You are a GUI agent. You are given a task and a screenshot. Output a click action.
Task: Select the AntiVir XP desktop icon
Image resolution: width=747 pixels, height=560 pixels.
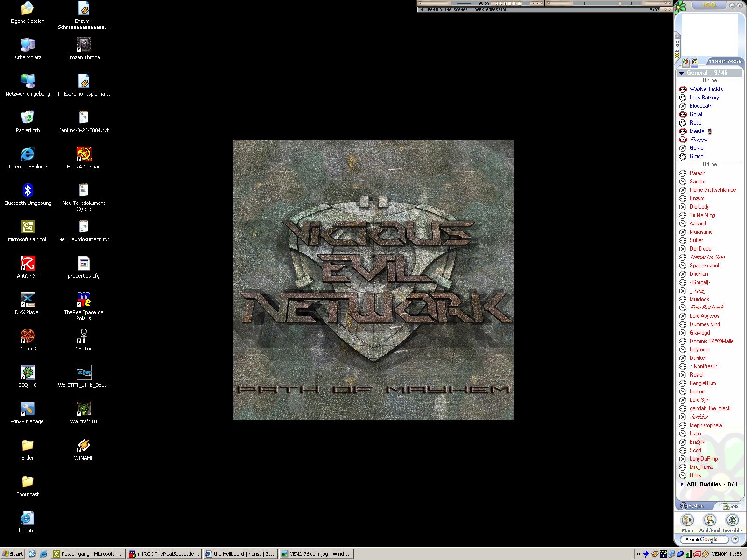coord(28,267)
